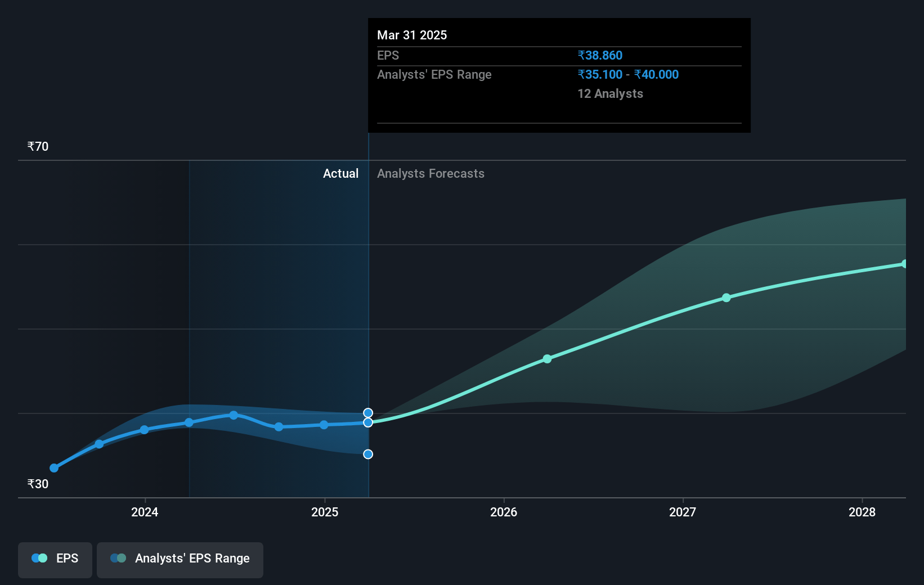Click the 'EPS' tooltip row label
The width and height of the screenshot is (924, 585).
388,56
